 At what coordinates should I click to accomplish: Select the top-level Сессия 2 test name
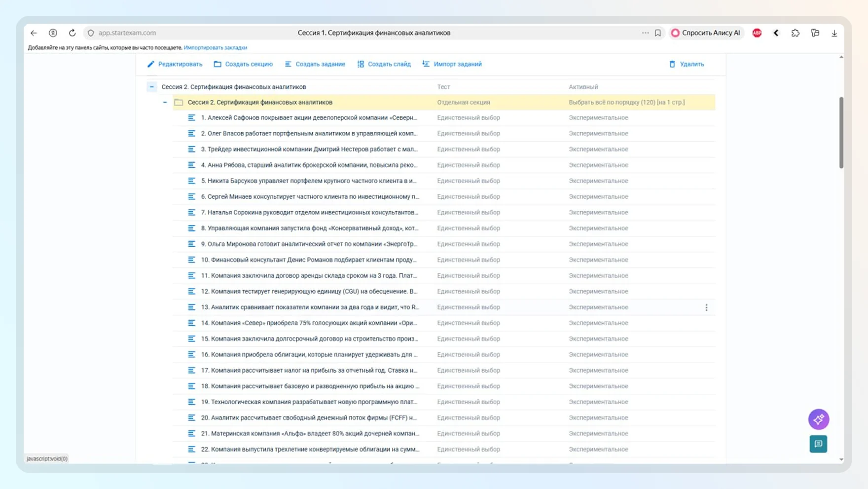pos(234,87)
